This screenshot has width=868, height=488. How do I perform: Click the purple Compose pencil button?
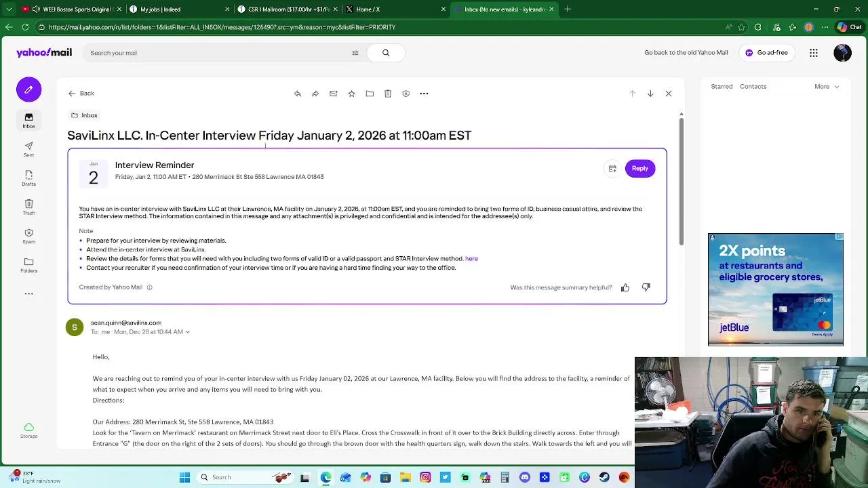point(28,89)
